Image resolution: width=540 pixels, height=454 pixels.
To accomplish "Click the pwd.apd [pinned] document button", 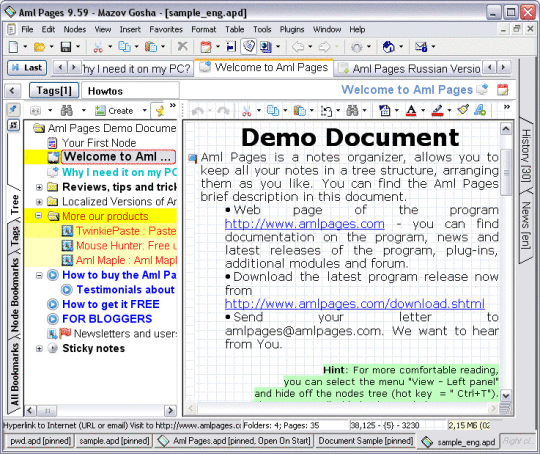I will pyautogui.click(x=40, y=441).
